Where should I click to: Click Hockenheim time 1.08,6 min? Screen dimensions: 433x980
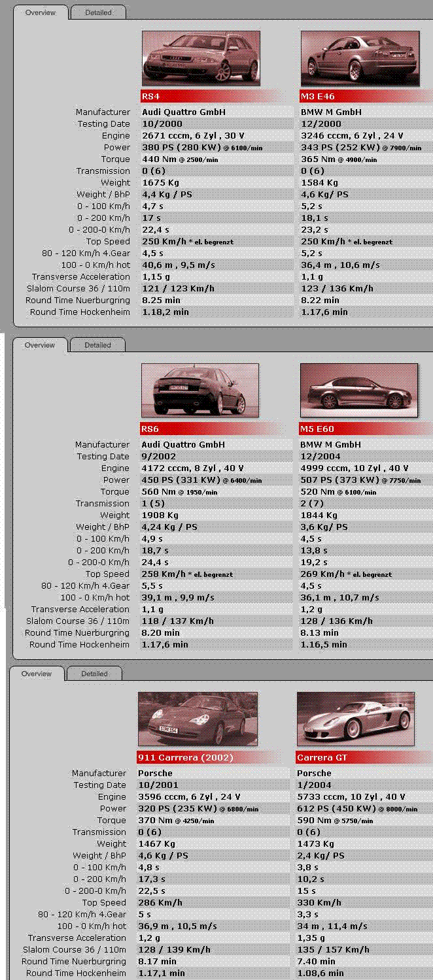[320, 973]
